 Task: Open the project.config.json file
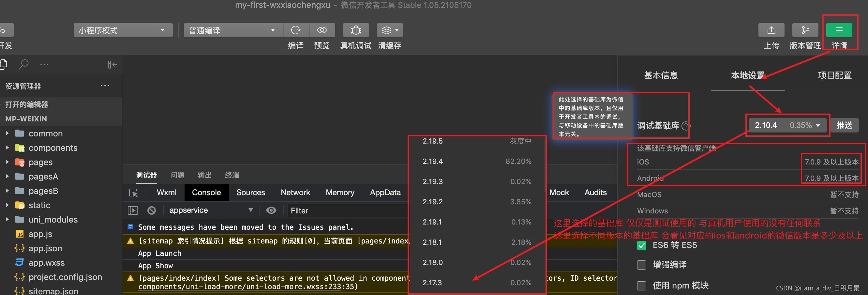pos(58,277)
